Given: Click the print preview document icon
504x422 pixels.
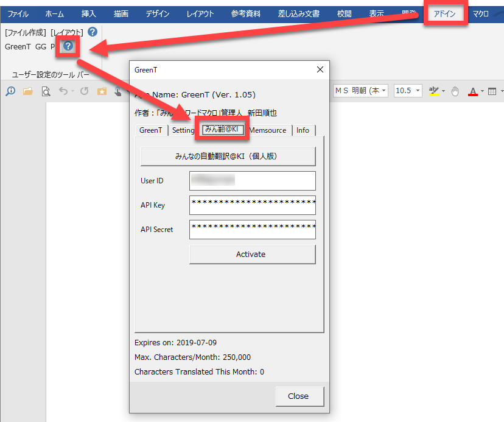Looking at the screenshot, I should [x=46, y=91].
